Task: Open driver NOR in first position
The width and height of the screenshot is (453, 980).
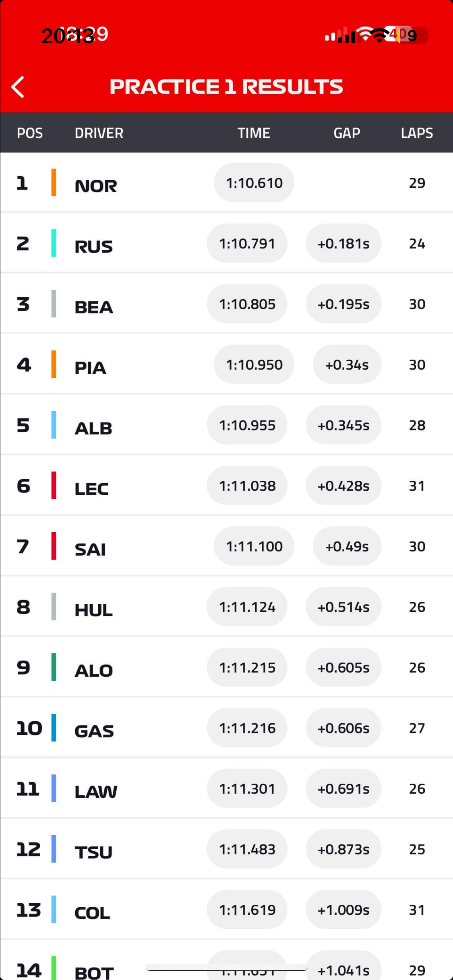Action: click(x=96, y=186)
